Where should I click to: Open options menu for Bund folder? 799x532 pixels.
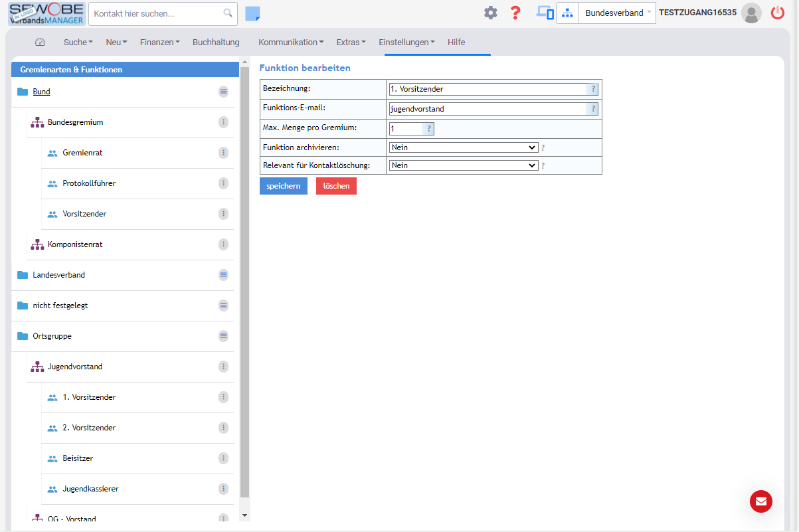coord(223,92)
